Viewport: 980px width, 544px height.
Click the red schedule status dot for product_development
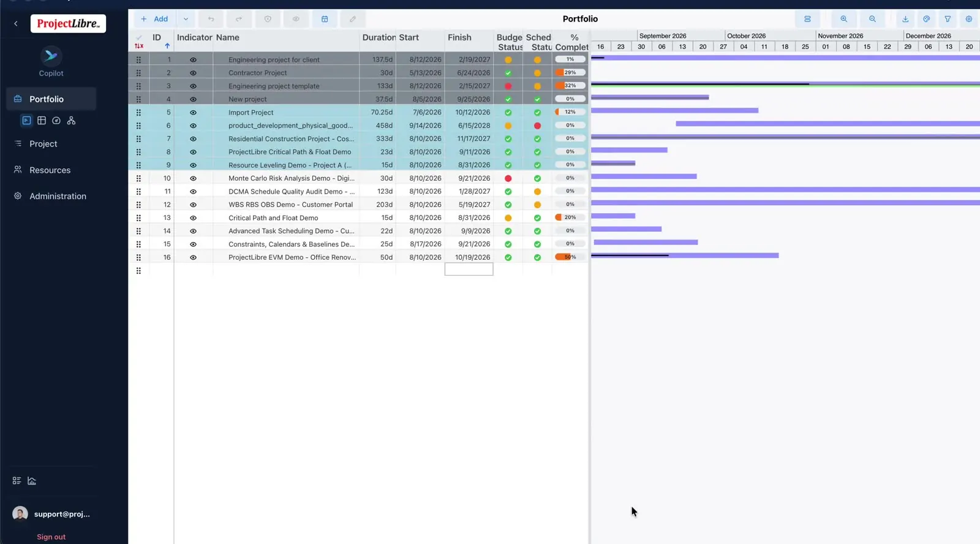(537, 126)
